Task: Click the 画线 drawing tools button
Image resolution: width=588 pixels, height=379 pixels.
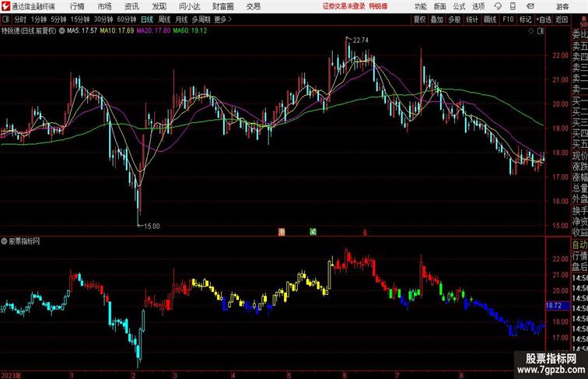Action: click(490, 19)
